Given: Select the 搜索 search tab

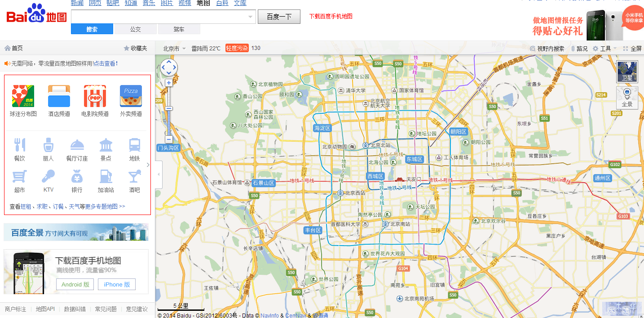Looking at the screenshot, I should tap(92, 29).
